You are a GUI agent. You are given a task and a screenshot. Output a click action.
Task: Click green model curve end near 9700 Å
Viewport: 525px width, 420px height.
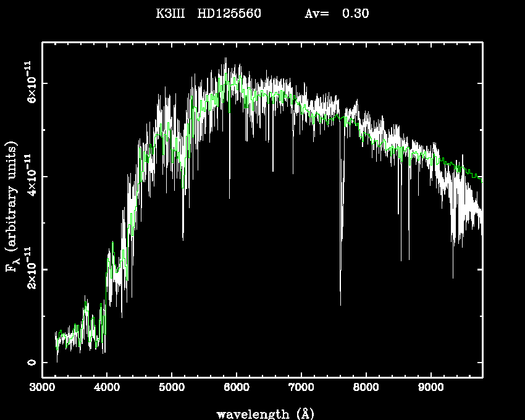481,178
